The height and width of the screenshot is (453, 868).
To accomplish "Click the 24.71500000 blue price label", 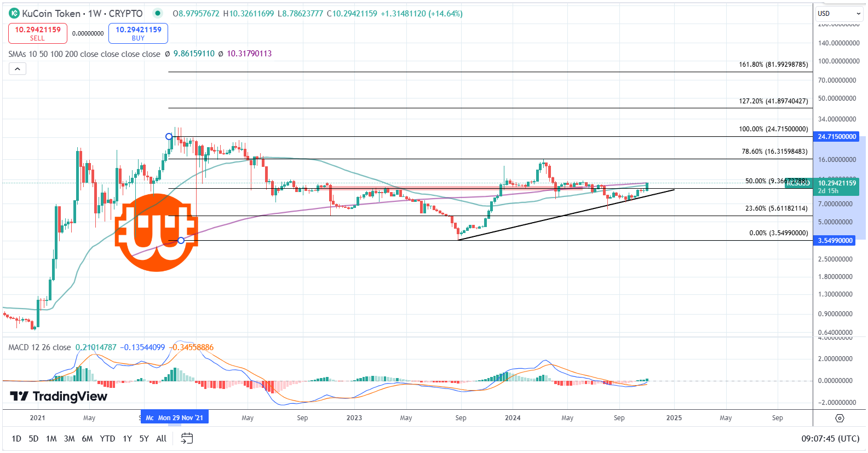I will pyautogui.click(x=837, y=137).
